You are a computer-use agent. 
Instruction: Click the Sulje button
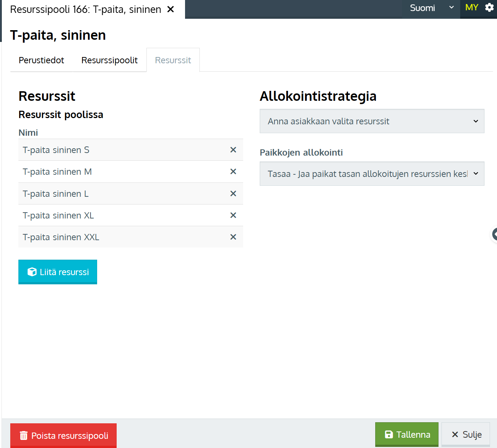click(x=466, y=434)
